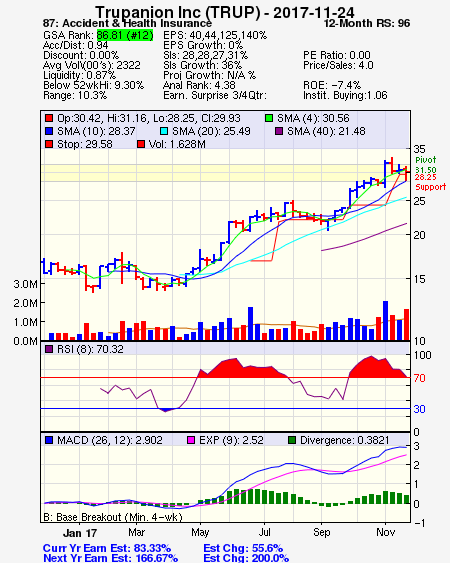Click the red Stop legend swatch

click(49, 144)
